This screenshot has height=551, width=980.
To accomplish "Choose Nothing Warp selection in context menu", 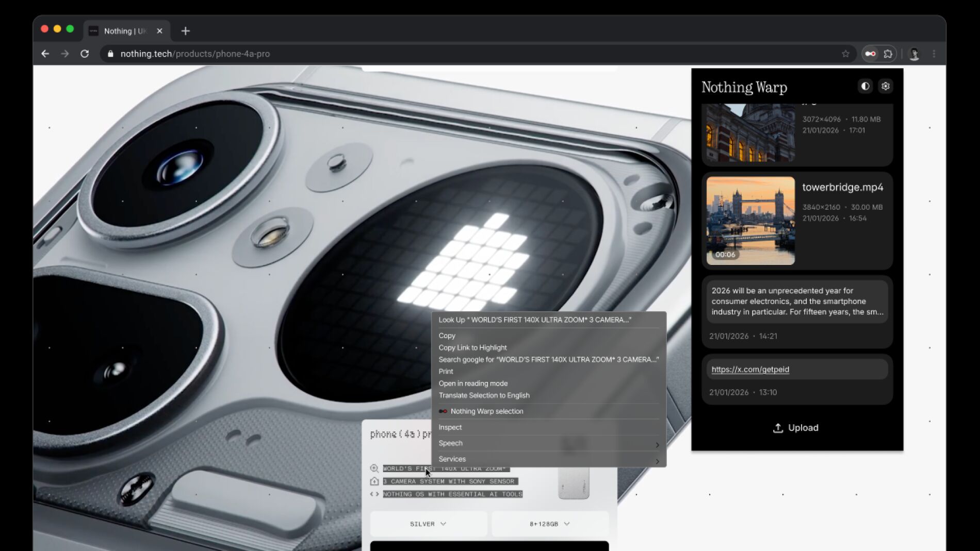I will coord(486,411).
